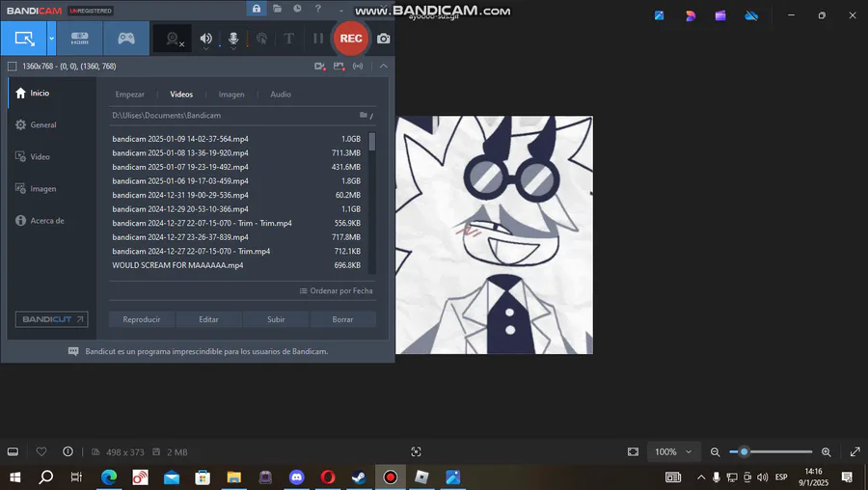Open Discord from the taskbar
This screenshot has width=868, height=490.
coord(297,476)
